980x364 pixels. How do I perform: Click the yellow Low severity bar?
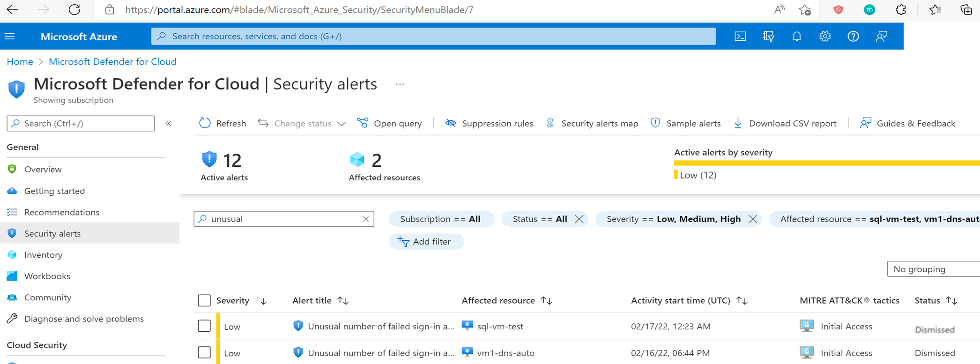[x=827, y=163]
